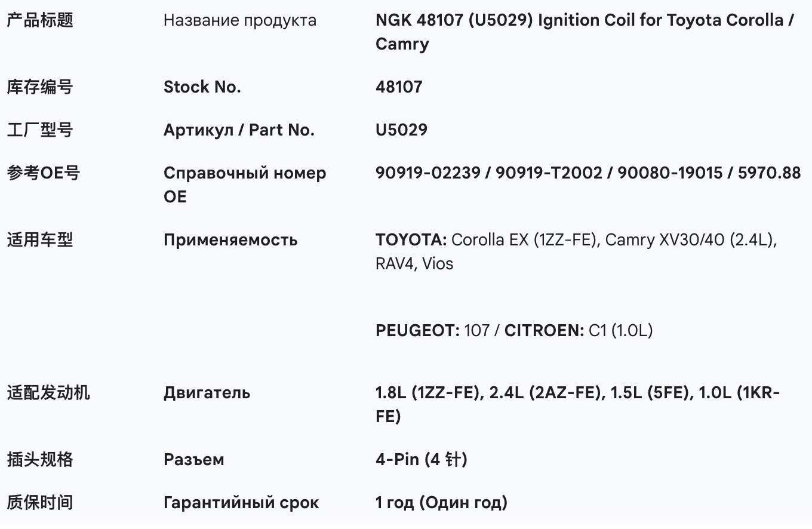Viewport: 812px width, 529px height.
Task: Click the Артикул / Part No. label
Action: [x=239, y=130]
